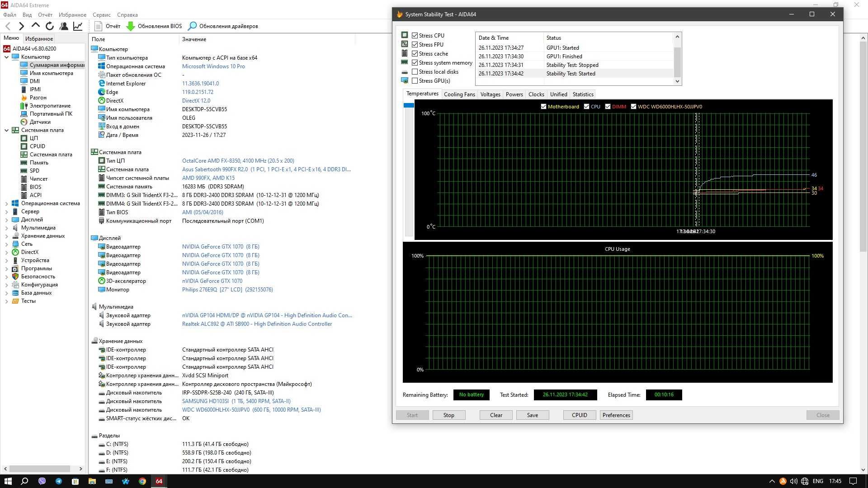Expand Системная плата tree item

point(7,130)
